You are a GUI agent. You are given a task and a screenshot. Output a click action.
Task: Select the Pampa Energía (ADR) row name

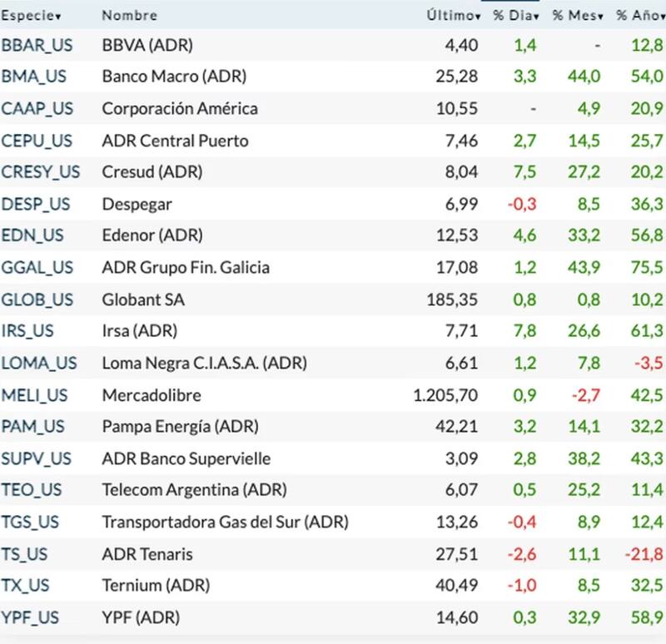[180, 427]
